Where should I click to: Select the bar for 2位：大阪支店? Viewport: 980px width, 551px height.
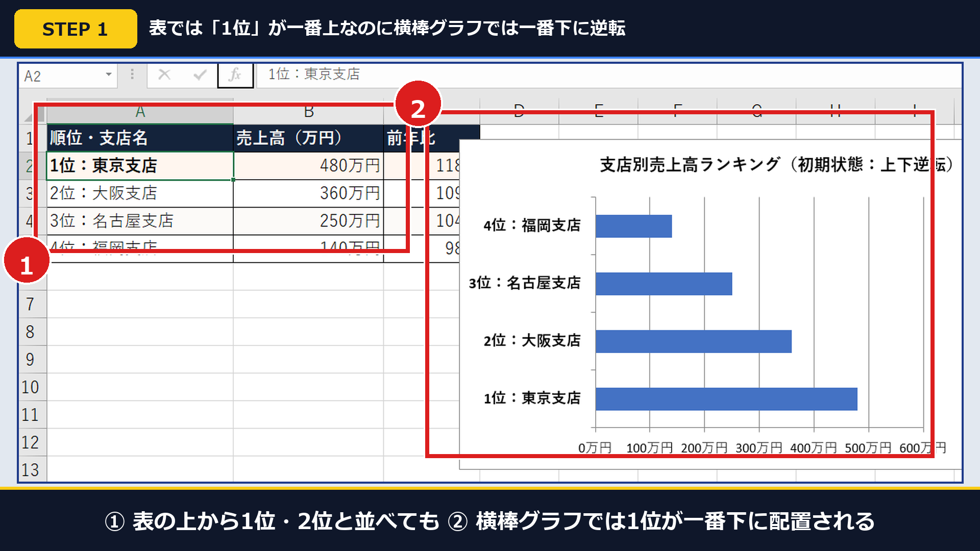(694, 341)
